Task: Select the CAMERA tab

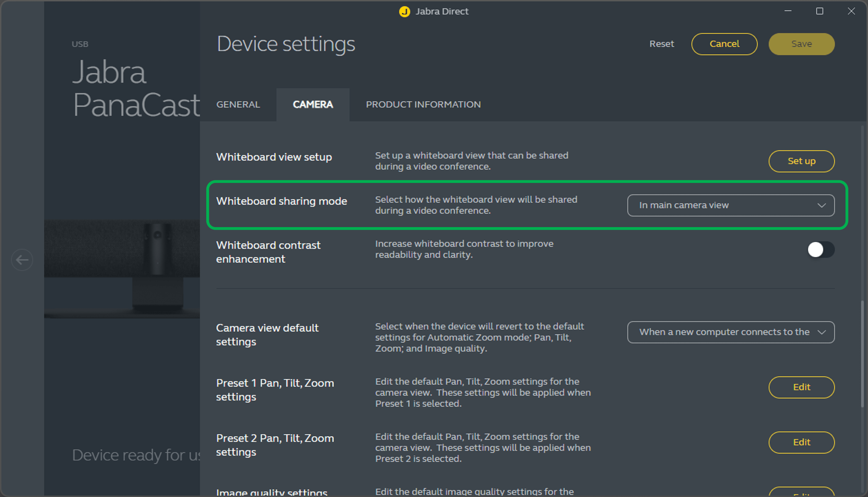Action: pos(313,104)
